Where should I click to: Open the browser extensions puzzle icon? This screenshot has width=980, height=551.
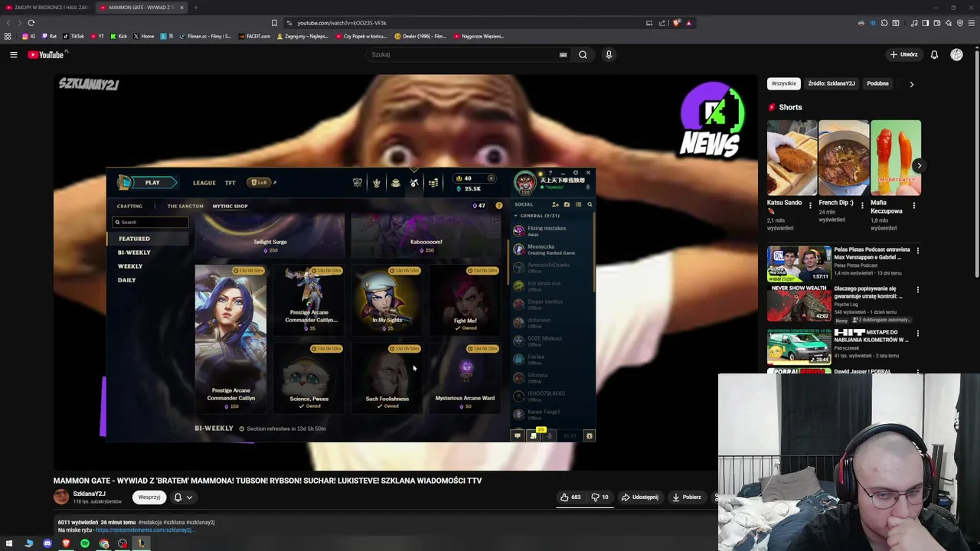tap(884, 23)
